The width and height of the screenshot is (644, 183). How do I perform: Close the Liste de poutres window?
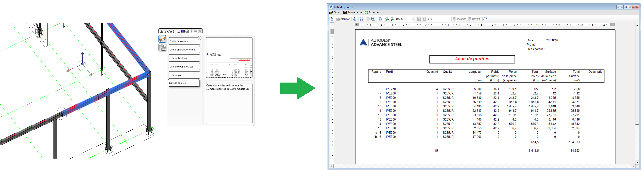[635, 7]
